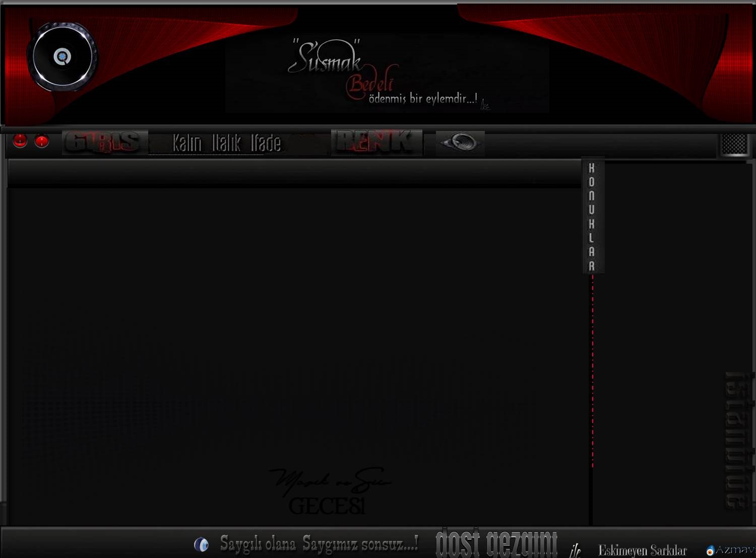Screen dimensions: 756x558
Task: Open the Eskimeyen Sarkılar link
Action: click(x=642, y=550)
